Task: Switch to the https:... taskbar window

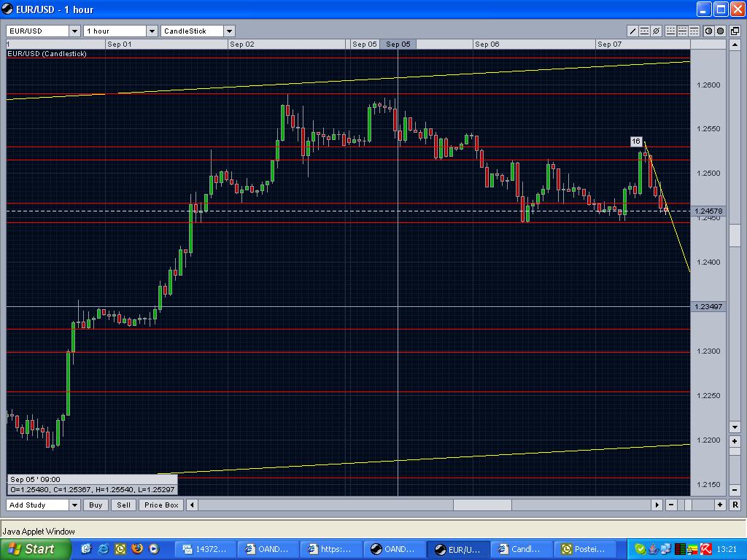Action: pyautogui.click(x=331, y=549)
